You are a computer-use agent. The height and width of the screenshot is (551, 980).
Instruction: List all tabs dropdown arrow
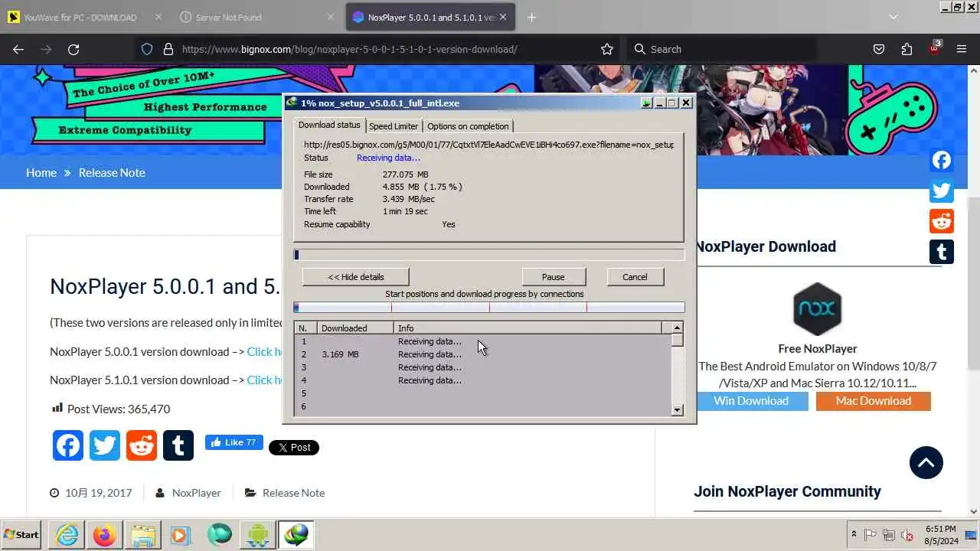pyautogui.click(x=893, y=17)
